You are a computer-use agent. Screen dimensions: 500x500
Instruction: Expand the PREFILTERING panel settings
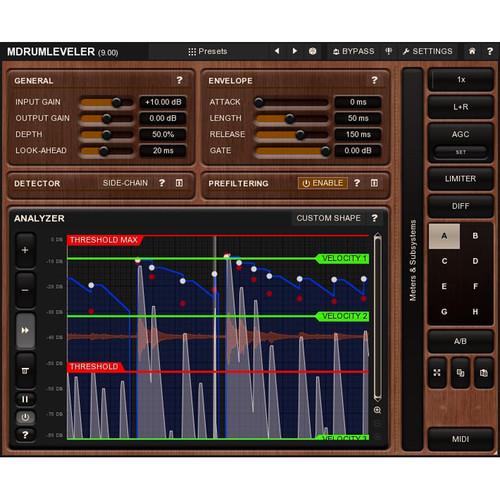tap(374, 183)
